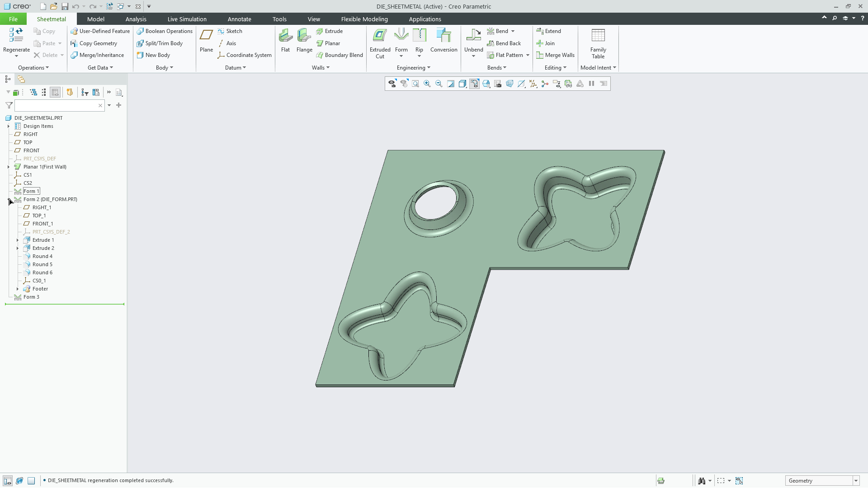Open the View Manager icon
Viewport: 868px width, 488px height.
(x=498, y=84)
